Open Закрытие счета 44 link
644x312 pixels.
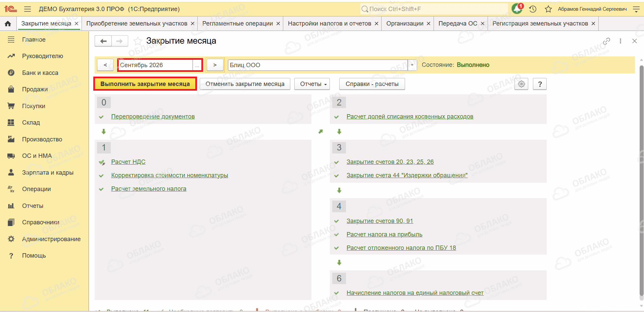407,175
